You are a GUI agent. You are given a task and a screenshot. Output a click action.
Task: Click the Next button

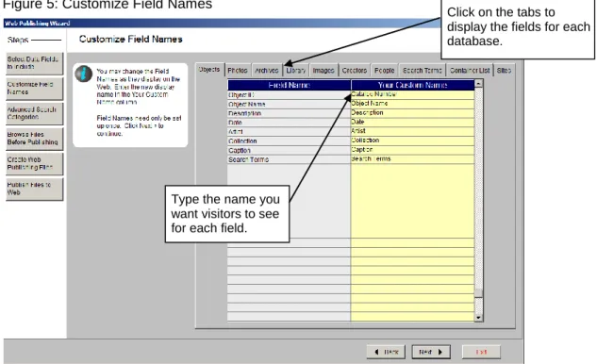[431, 352]
